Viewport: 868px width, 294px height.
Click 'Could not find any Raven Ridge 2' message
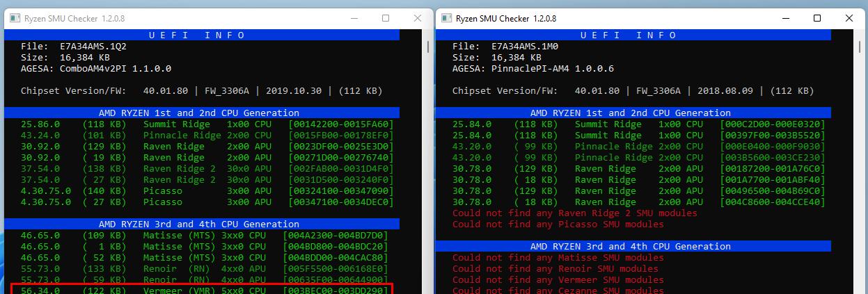(575, 213)
